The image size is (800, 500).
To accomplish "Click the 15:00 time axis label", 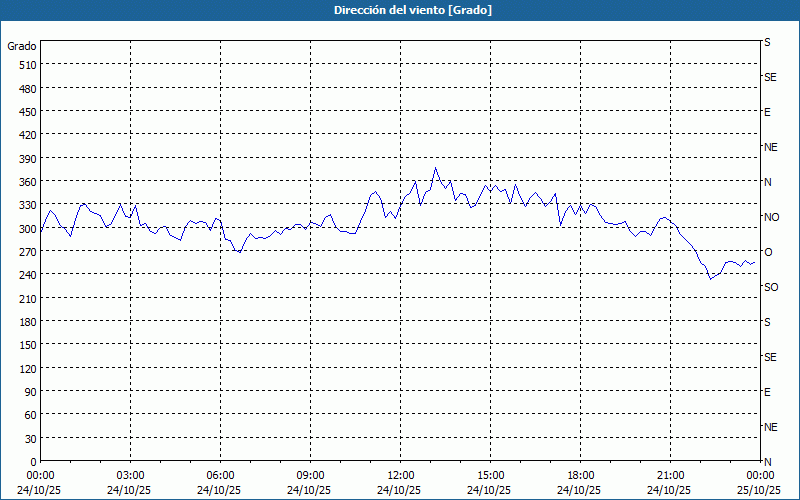I will tap(490, 475).
